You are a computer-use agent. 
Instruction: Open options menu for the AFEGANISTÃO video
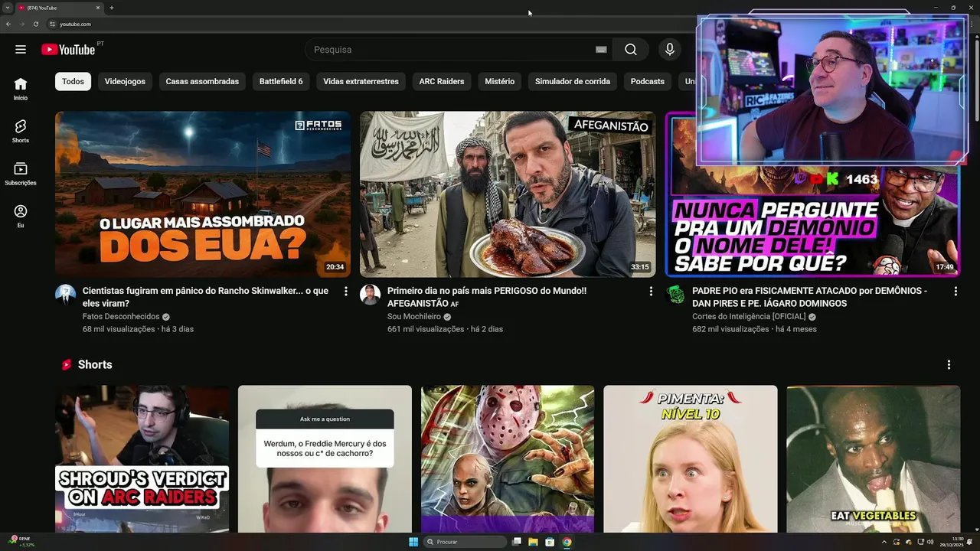tap(651, 292)
